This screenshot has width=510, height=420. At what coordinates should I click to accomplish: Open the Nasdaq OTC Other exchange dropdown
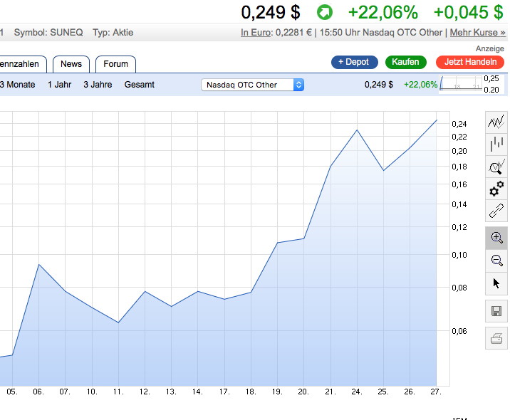point(253,85)
